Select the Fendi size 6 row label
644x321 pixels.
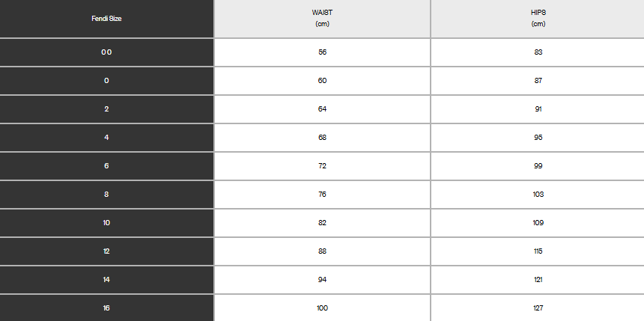point(106,166)
